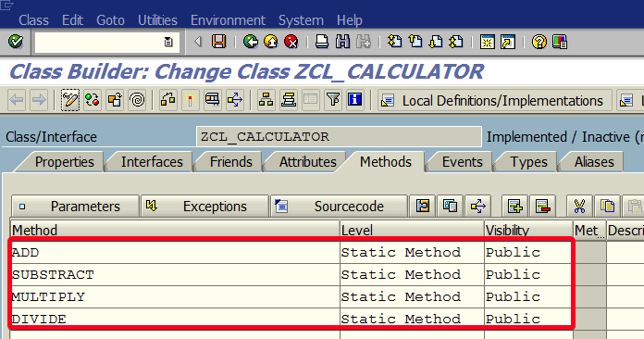Save the class with the floppy disk icon

(218, 42)
